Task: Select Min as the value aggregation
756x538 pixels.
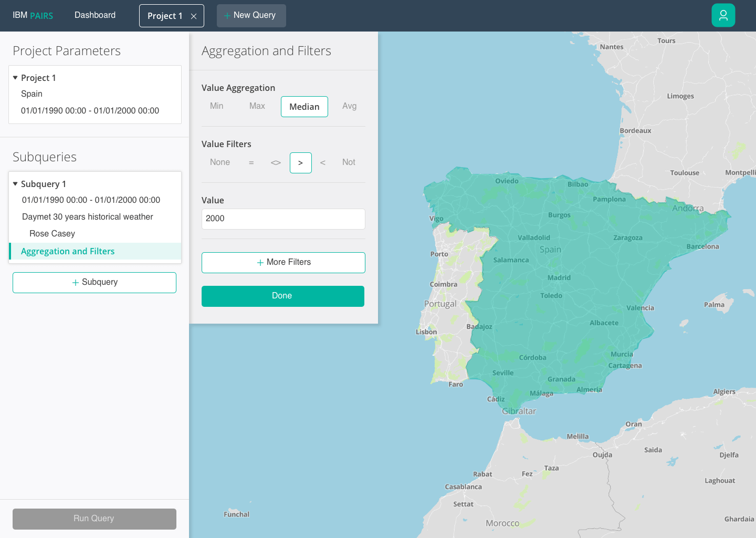Action: pos(216,106)
